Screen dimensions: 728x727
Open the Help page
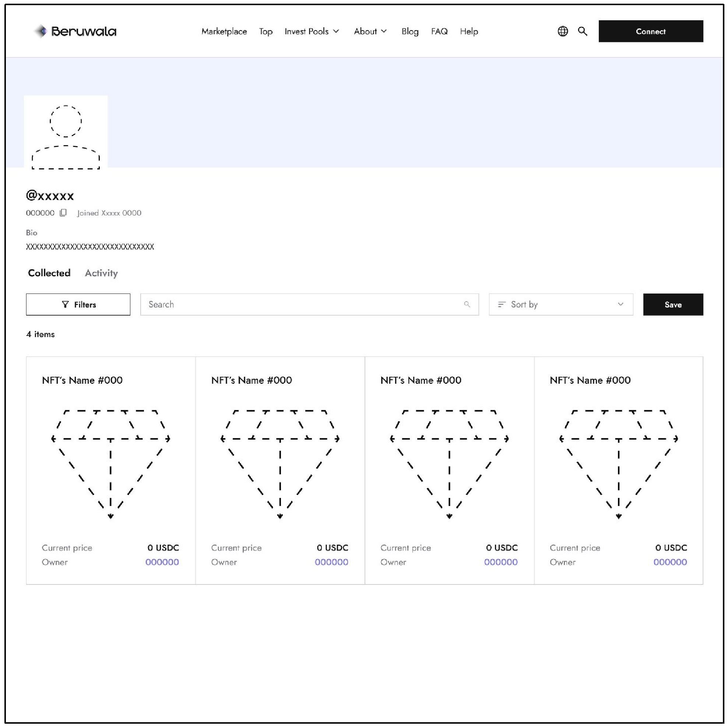click(x=469, y=31)
